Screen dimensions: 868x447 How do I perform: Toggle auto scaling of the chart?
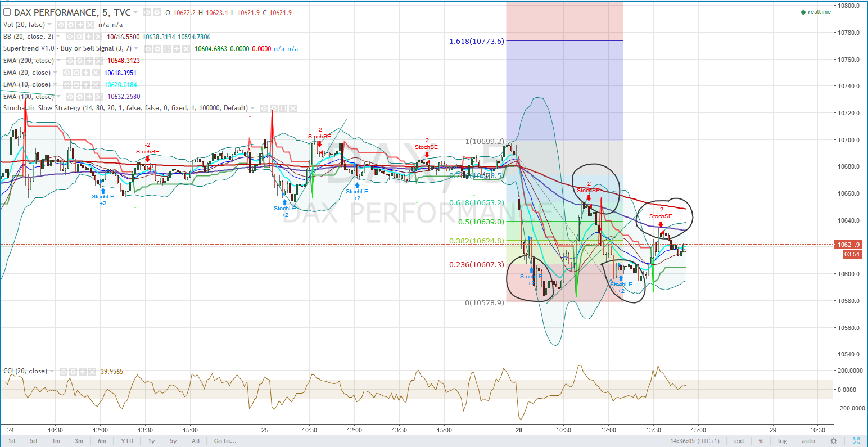[808, 441]
